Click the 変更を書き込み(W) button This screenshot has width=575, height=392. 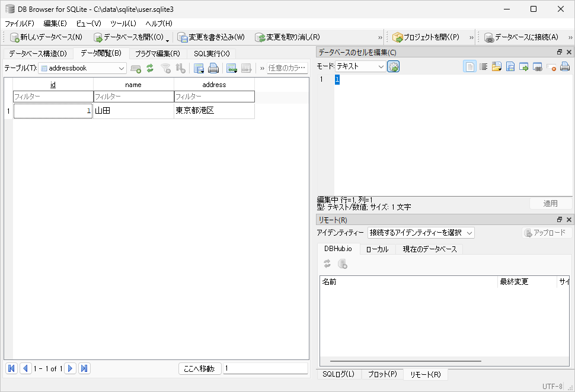[211, 37]
